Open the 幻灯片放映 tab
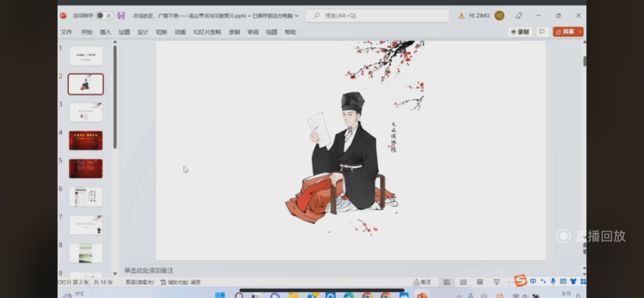Screen dimensions: 644x298 (208, 32)
